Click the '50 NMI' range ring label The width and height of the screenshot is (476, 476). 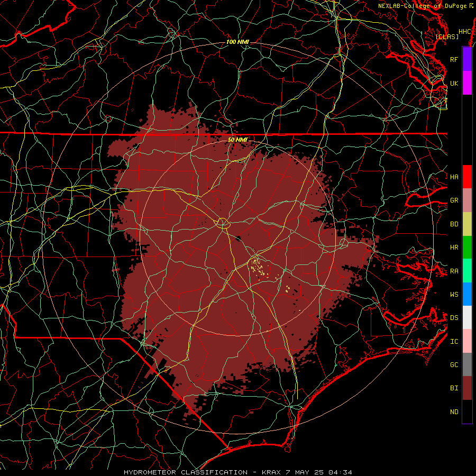pyautogui.click(x=237, y=140)
